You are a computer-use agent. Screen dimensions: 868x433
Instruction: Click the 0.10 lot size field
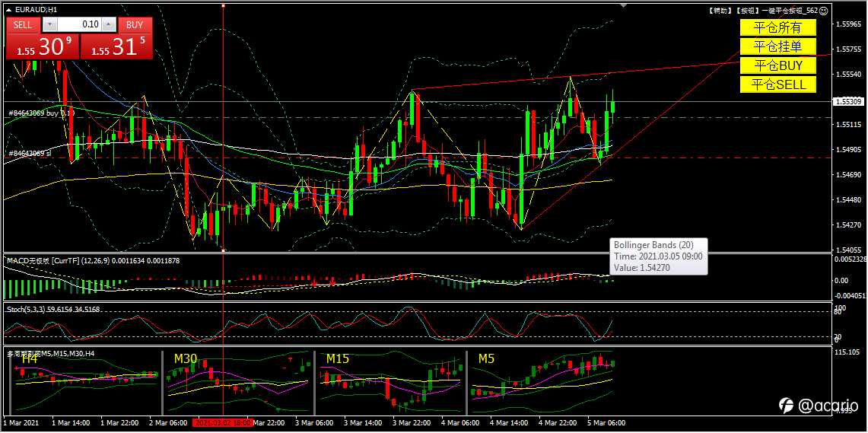80,24
